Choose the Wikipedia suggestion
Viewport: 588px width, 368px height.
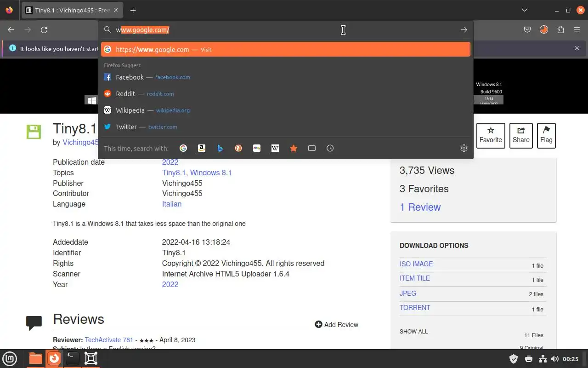tap(286, 110)
